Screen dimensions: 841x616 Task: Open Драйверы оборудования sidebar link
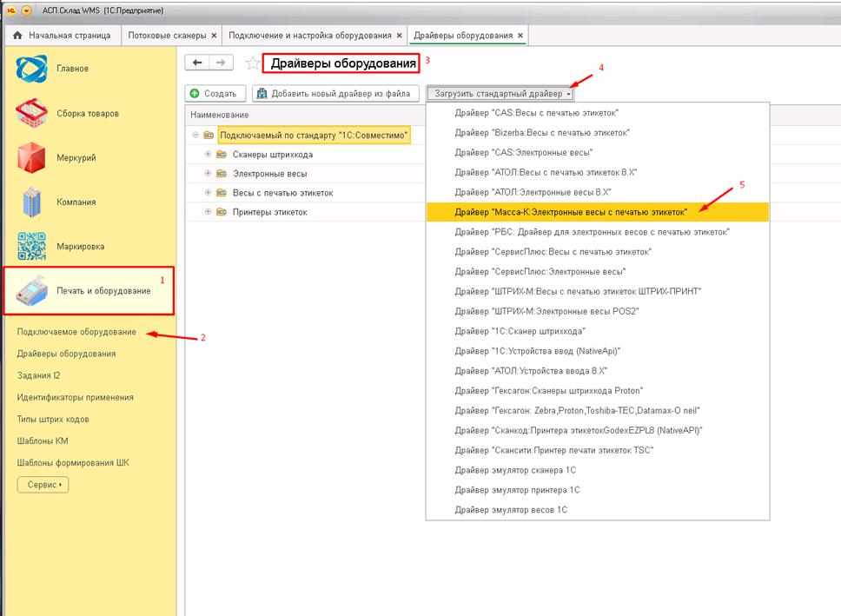coord(67,354)
